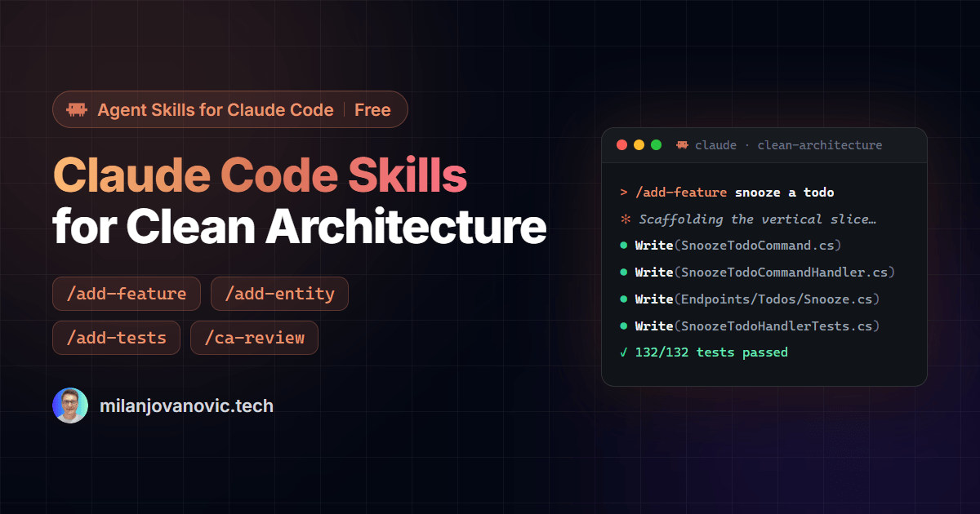Select the /ca-review skill pill

[x=254, y=338]
